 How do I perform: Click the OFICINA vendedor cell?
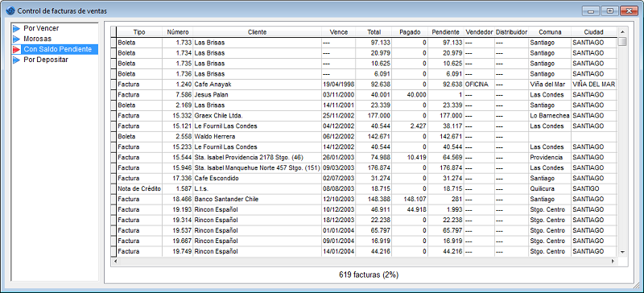pyautogui.click(x=479, y=85)
